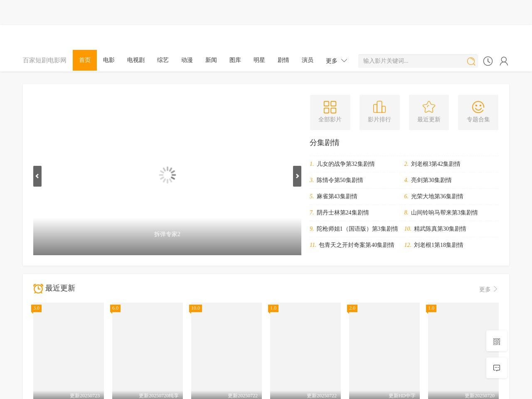Click the 3.0 rating badge
This screenshot has width=532, height=399.
coord(36,308)
